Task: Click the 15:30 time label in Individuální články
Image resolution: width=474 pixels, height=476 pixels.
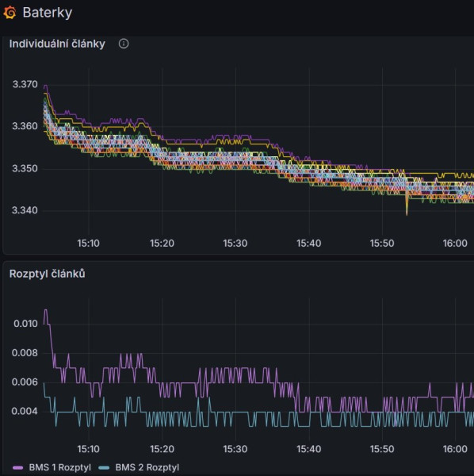Action: pyautogui.click(x=235, y=244)
